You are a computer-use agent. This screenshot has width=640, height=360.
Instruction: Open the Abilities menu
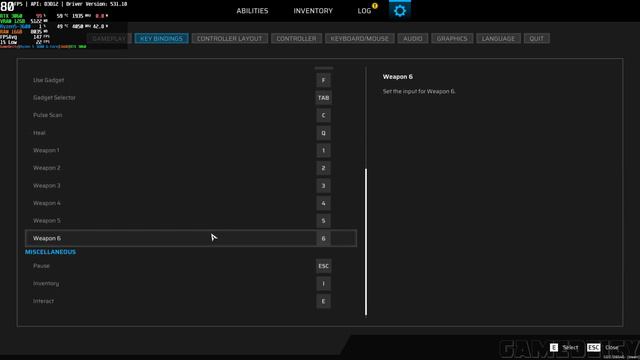tap(252, 11)
